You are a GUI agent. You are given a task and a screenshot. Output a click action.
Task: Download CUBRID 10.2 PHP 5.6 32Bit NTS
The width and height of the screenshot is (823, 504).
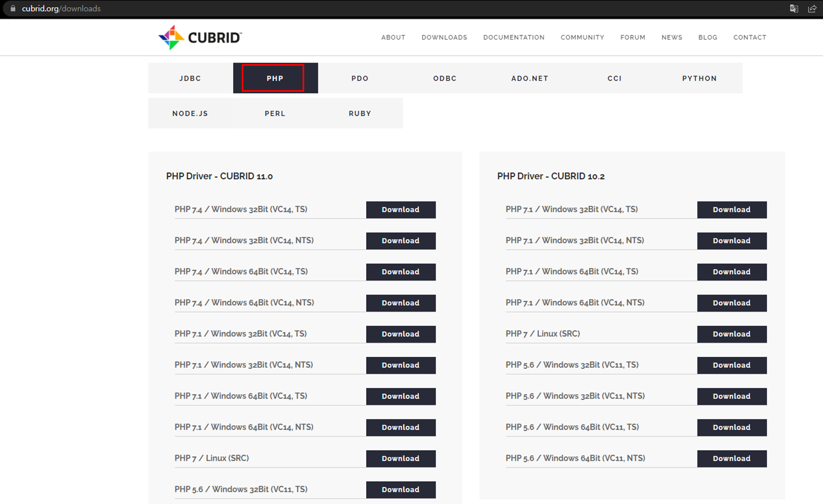pyautogui.click(x=732, y=396)
